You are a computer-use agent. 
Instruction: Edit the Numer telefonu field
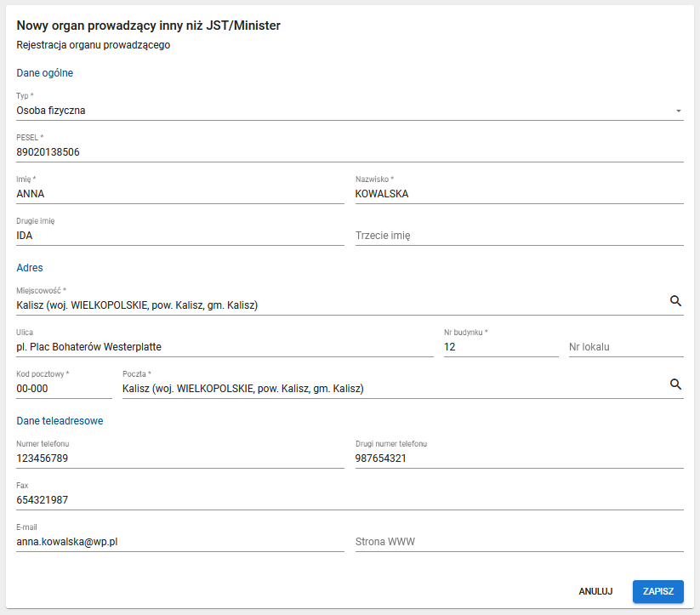179,458
